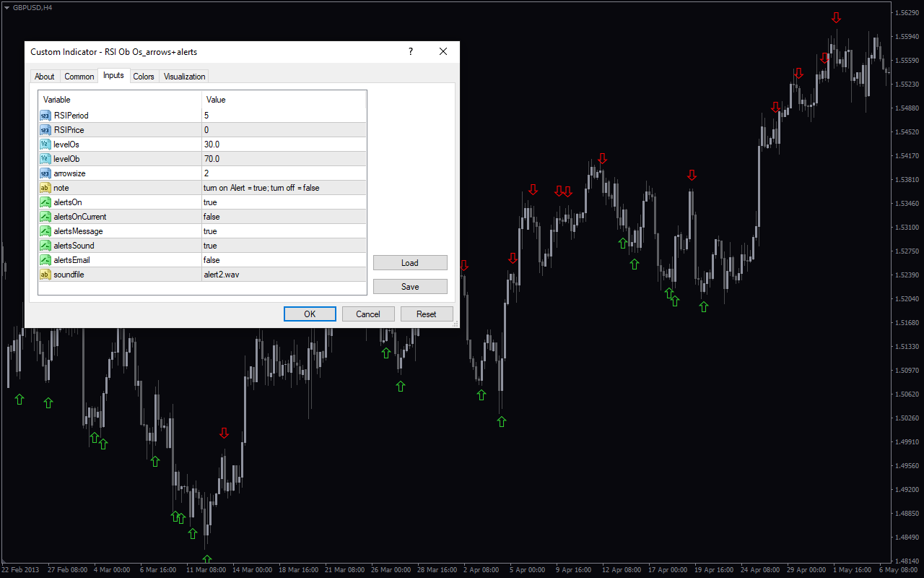This screenshot has height=578, width=924.
Task: Click the dialog help question mark
Action: tap(411, 51)
